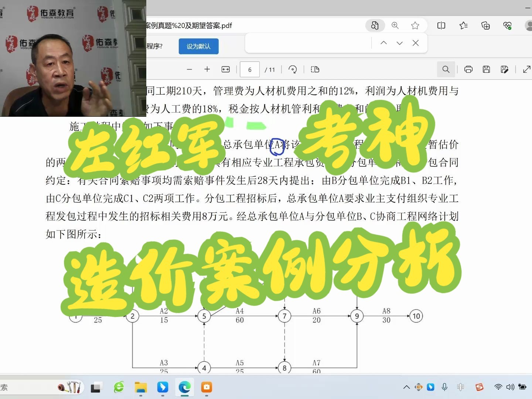
Task: Show hidden system tray icons
Action: click(x=407, y=387)
